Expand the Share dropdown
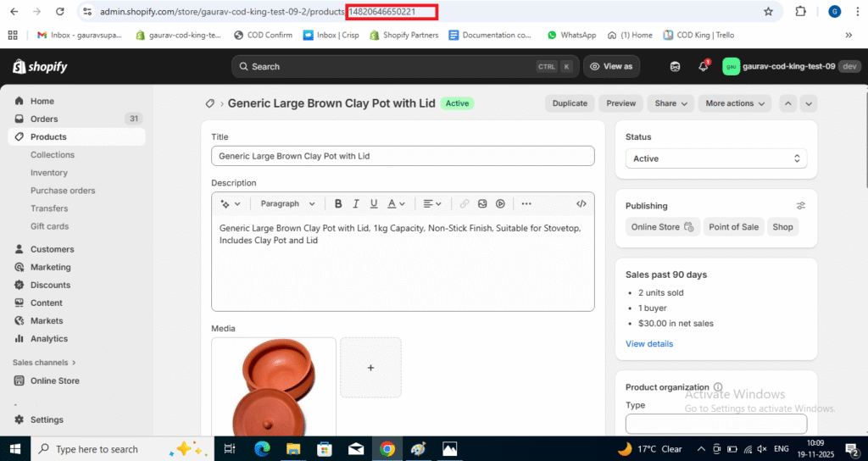868x461 pixels. coord(670,103)
